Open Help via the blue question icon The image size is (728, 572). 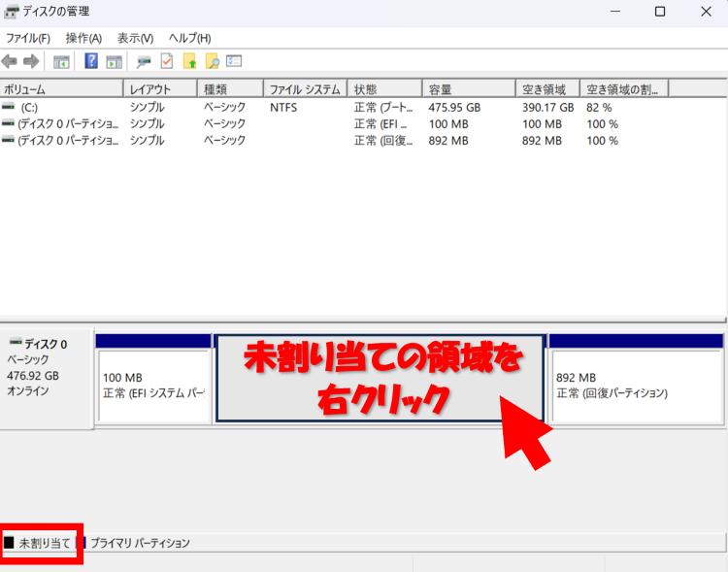[x=91, y=61]
